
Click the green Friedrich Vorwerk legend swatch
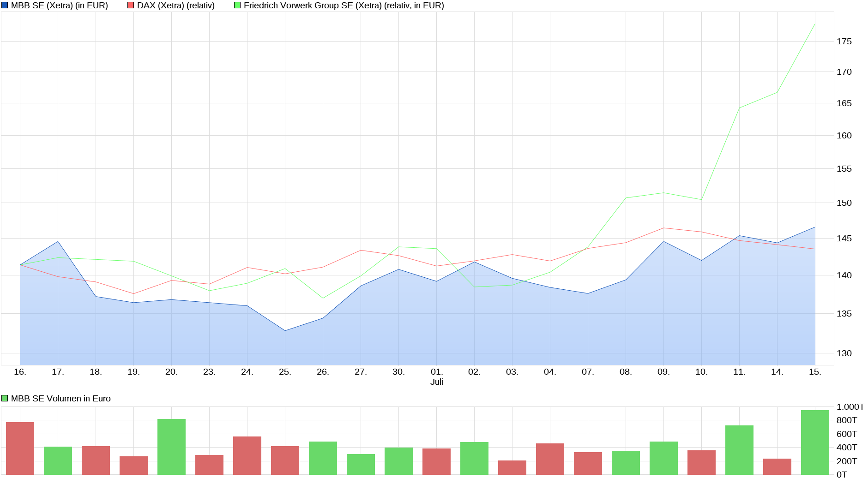tap(237, 6)
